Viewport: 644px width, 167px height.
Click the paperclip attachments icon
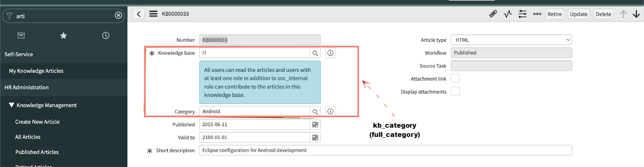point(493,14)
